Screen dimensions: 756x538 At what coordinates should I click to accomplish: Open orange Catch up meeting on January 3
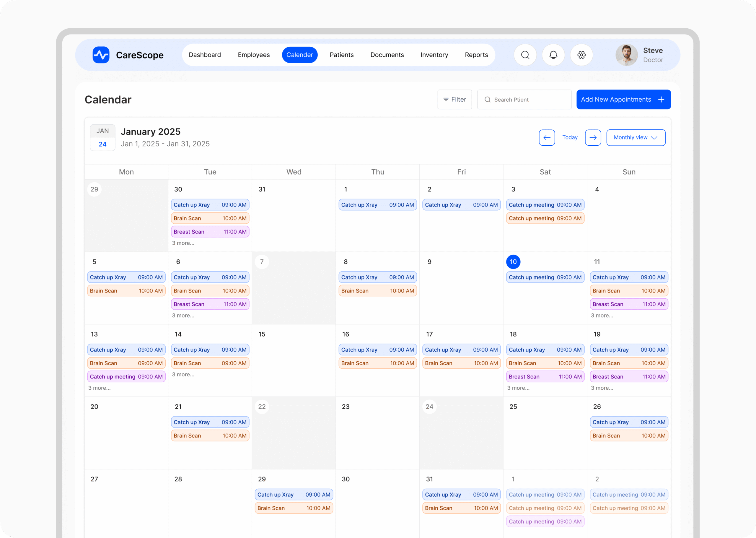click(x=545, y=218)
